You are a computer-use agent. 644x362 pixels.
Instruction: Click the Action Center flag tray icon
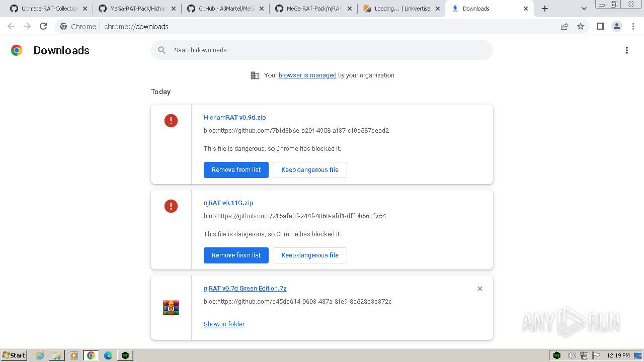(x=596, y=355)
